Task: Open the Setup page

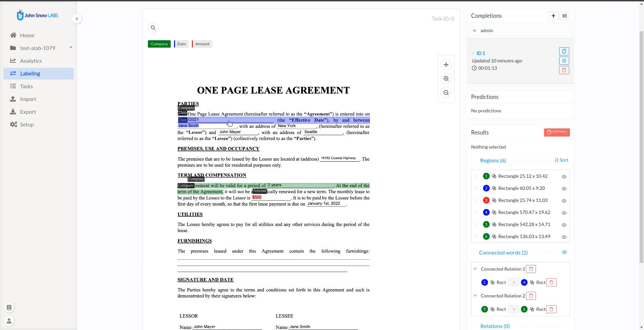Action: point(39,124)
